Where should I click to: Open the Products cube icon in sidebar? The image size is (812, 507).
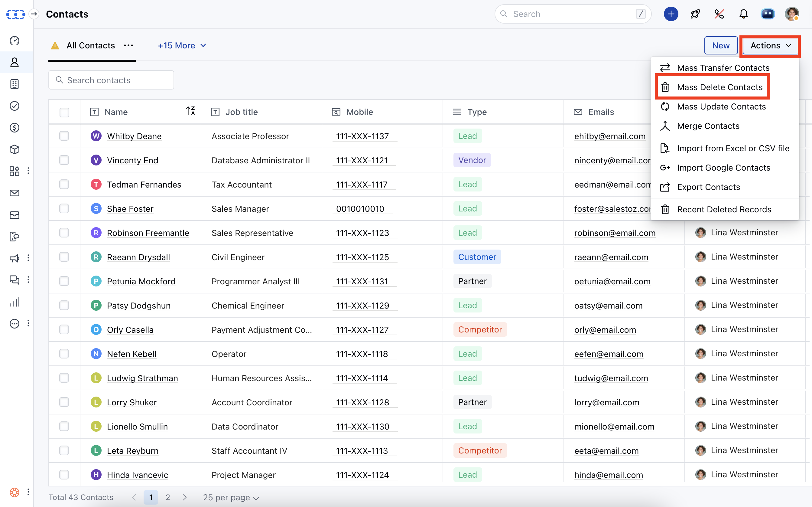[x=15, y=149]
